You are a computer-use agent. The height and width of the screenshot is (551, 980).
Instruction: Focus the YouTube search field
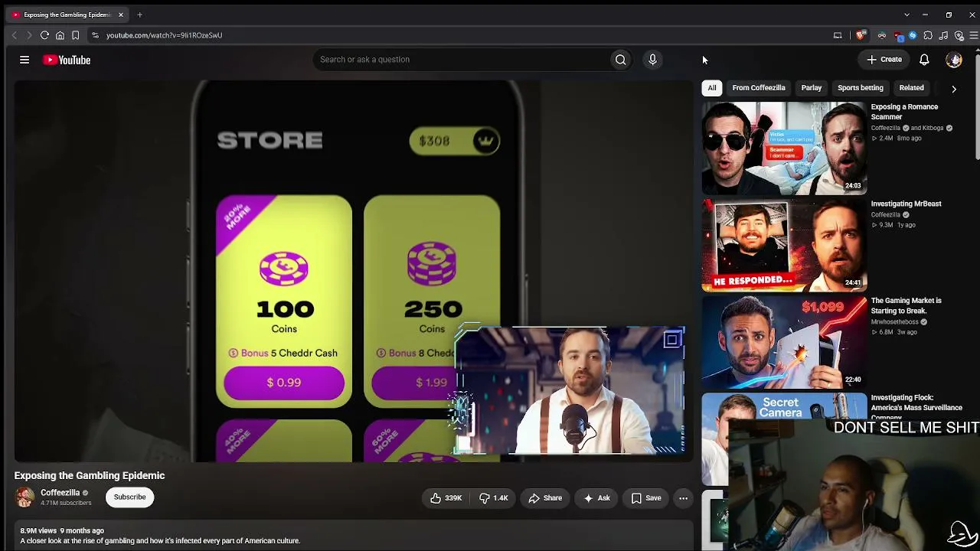(461, 60)
